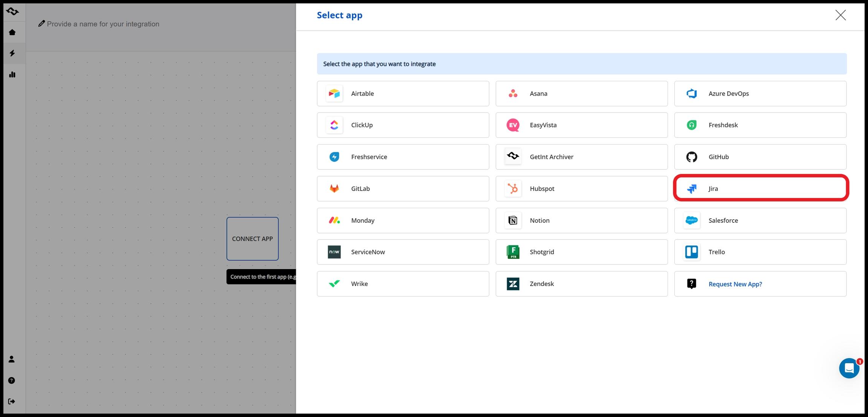The width and height of the screenshot is (868, 417).
Task: Choose the Zendesk integration option
Action: click(581, 284)
